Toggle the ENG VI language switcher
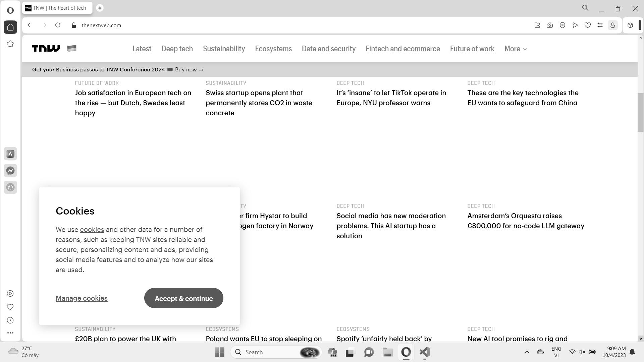Viewport: 644px width, 362px height. coord(556,352)
